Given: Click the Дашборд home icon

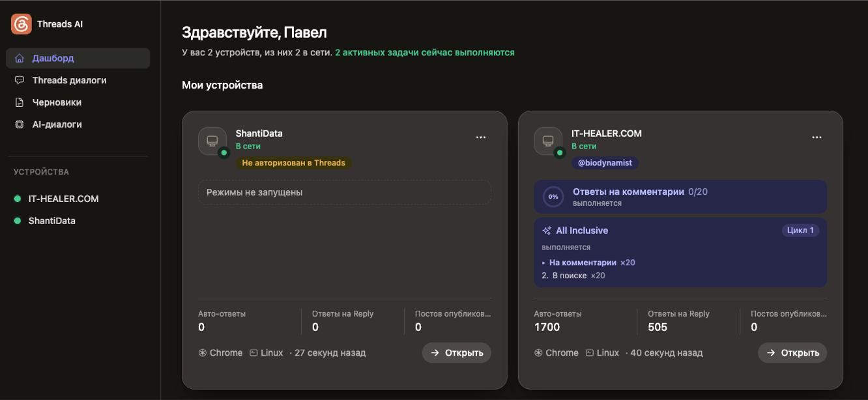Looking at the screenshot, I should point(20,58).
